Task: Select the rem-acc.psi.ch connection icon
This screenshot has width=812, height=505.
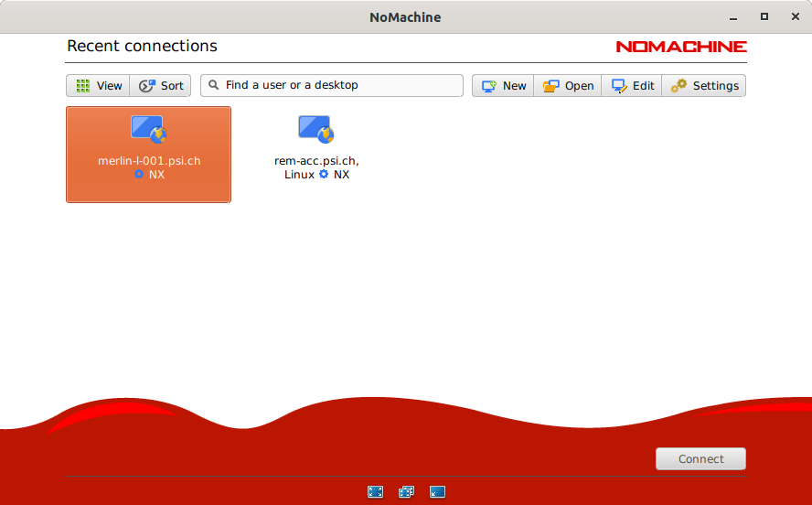Action: pyautogui.click(x=316, y=129)
